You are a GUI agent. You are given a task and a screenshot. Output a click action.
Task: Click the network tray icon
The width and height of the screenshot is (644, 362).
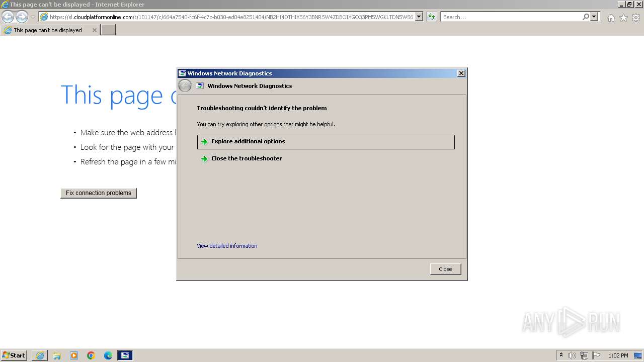(x=584, y=355)
